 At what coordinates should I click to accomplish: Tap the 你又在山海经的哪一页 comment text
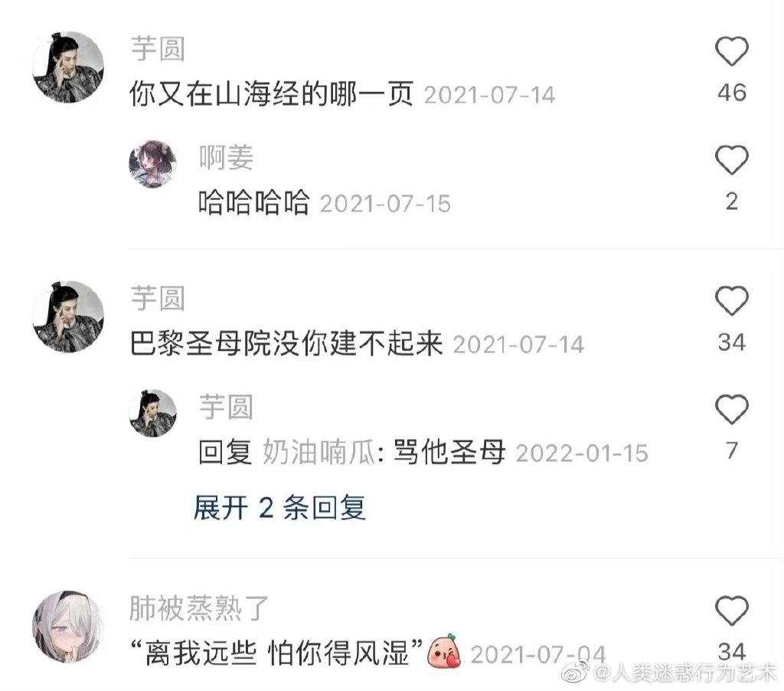(272, 93)
